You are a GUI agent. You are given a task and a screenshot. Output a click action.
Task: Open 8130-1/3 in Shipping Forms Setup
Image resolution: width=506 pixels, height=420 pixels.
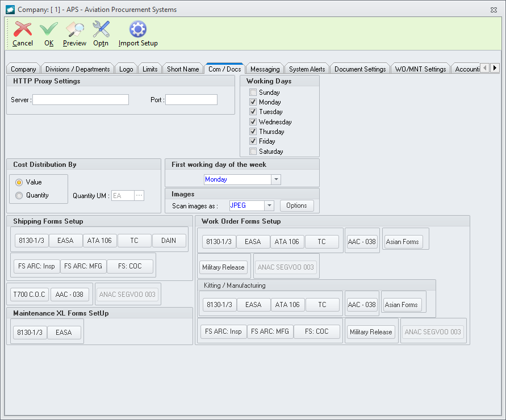[31, 241]
